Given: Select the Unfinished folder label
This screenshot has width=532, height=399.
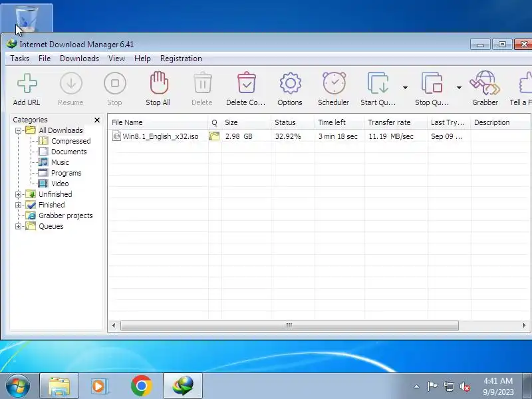Looking at the screenshot, I should 55,194.
